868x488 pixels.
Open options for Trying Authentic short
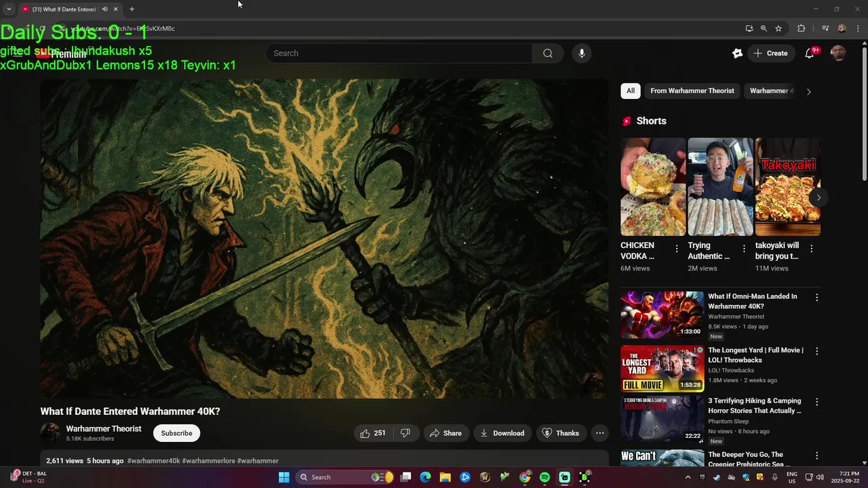(744, 249)
